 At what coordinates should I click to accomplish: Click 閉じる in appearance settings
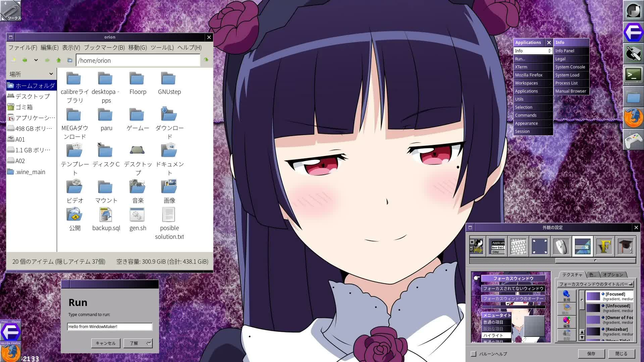622,354
